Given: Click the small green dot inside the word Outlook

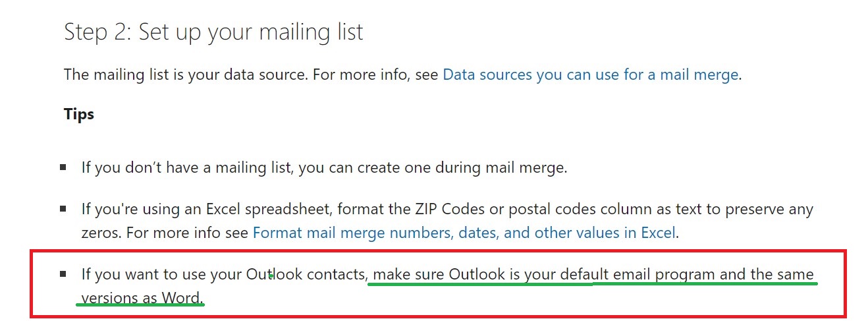Looking at the screenshot, I should [271, 277].
